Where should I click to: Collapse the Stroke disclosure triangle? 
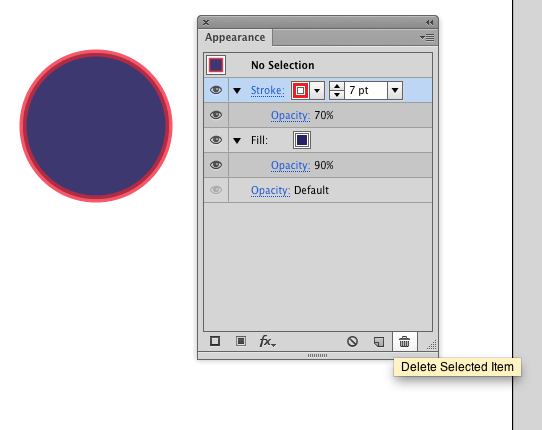pyautogui.click(x=237, y=91)
